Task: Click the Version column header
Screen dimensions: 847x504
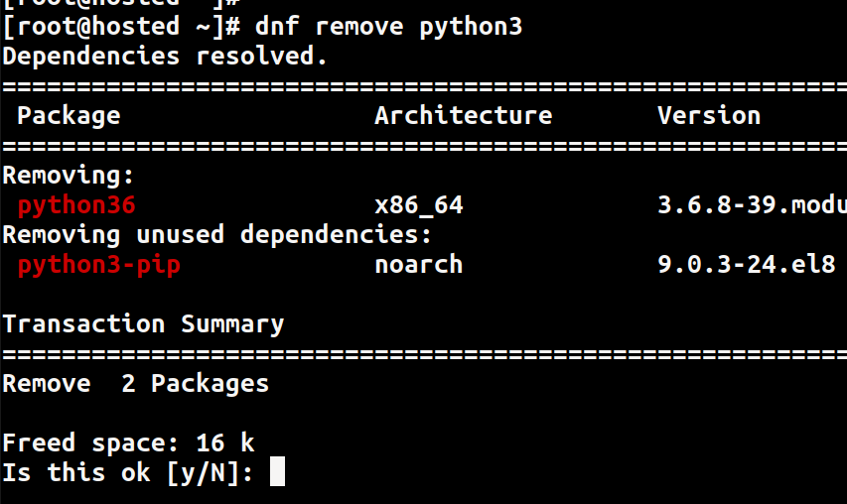Action: click(x=709, y=115)
